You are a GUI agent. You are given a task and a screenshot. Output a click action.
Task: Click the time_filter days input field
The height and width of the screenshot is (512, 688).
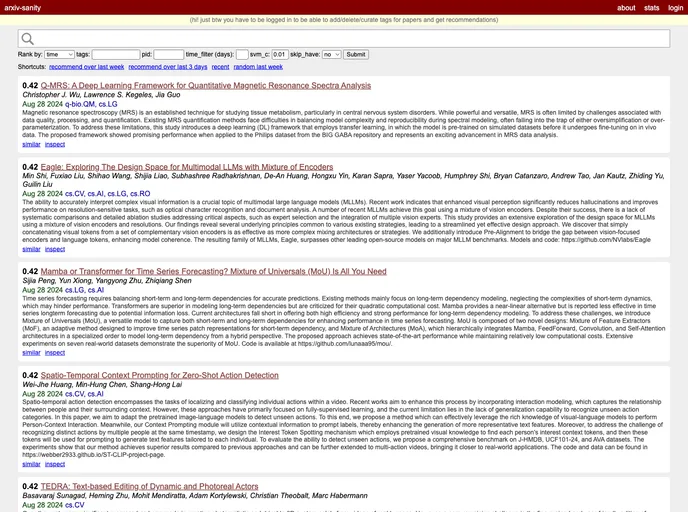[242, 54]
